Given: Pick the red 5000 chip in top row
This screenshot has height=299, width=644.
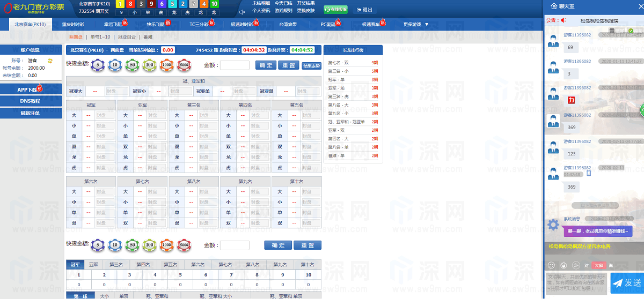Looking at the screenshot, I should [x=184, y=65].
